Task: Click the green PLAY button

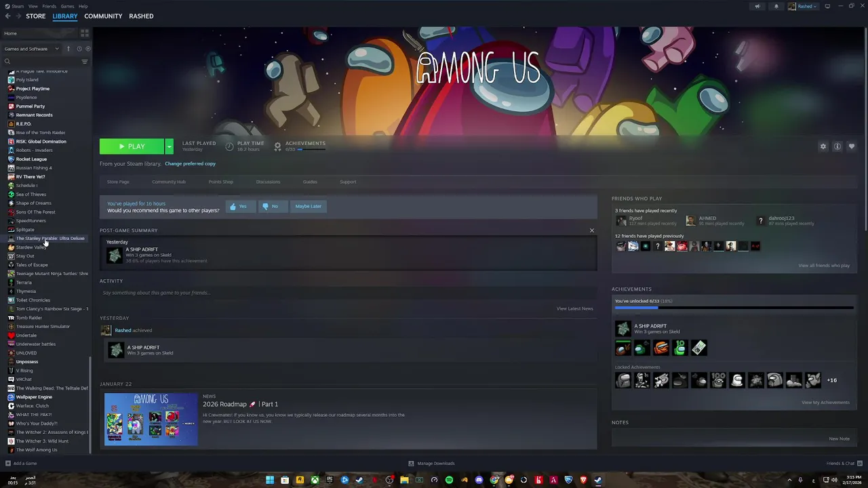Action: [x=132, y=146]
